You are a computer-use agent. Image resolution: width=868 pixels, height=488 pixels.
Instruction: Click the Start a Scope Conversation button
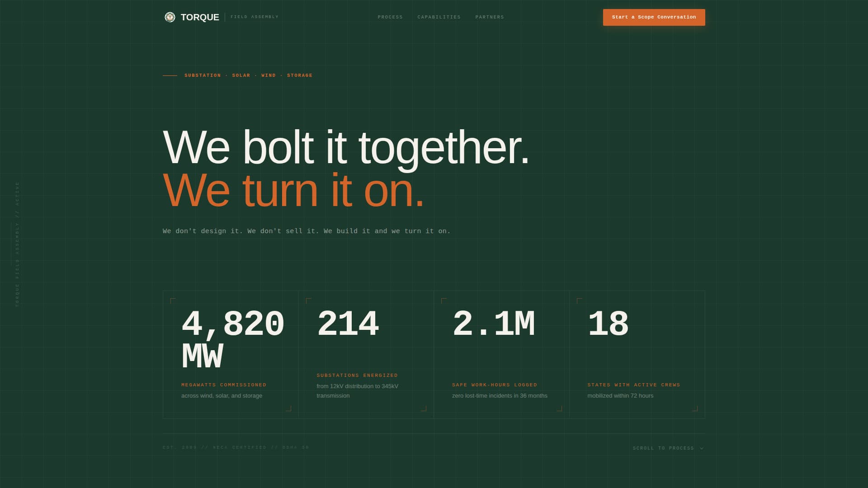[x=653, y=17]
